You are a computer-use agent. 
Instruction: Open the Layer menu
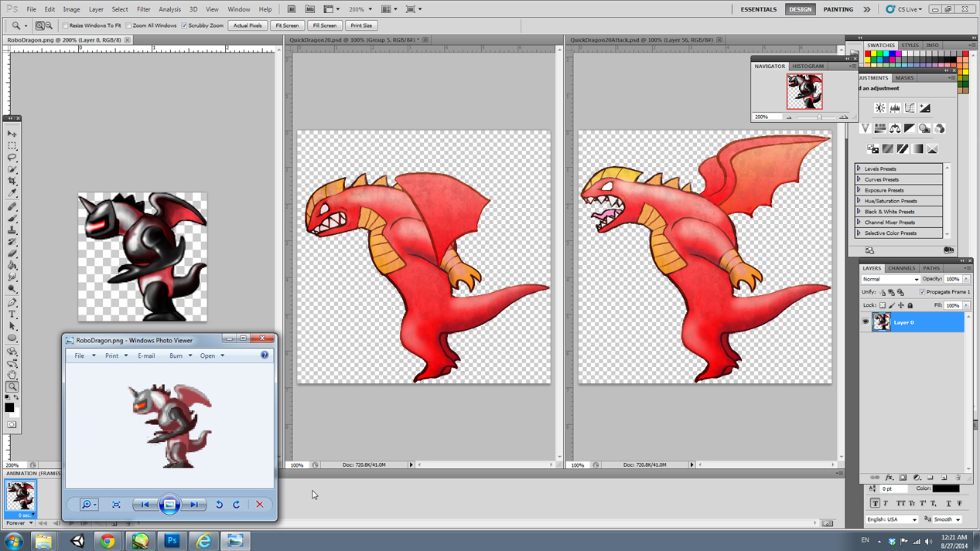click(96, 9)
